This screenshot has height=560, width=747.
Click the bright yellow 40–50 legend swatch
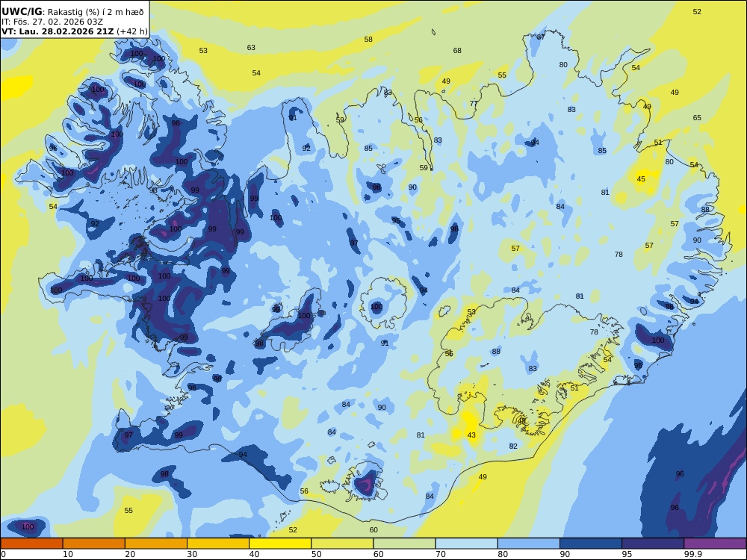(280, 544)
